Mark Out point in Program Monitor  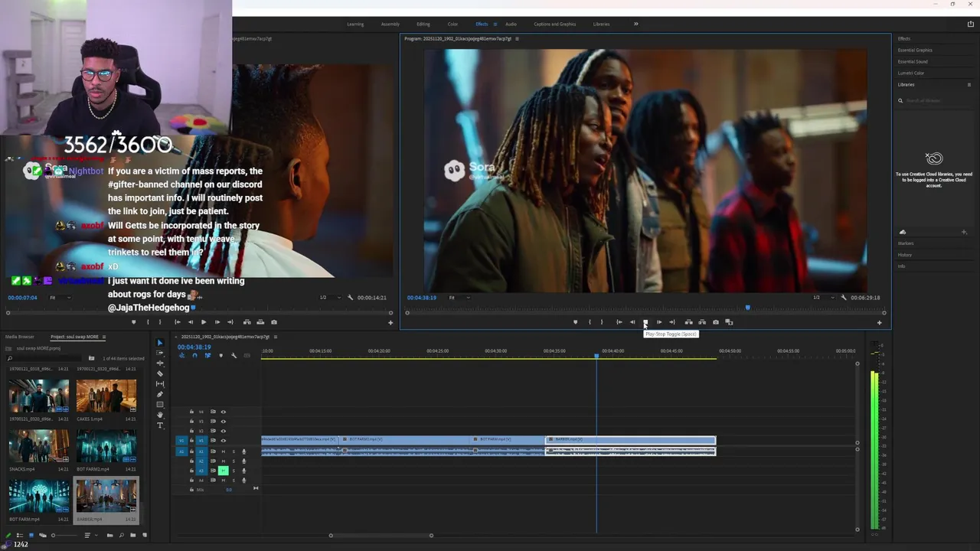pos(602,322)
